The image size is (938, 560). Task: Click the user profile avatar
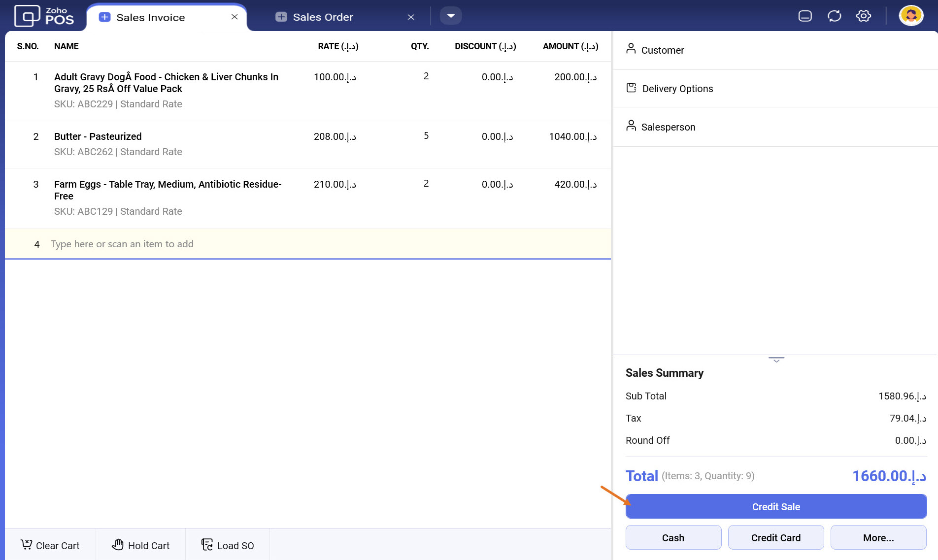click(911, 16)
